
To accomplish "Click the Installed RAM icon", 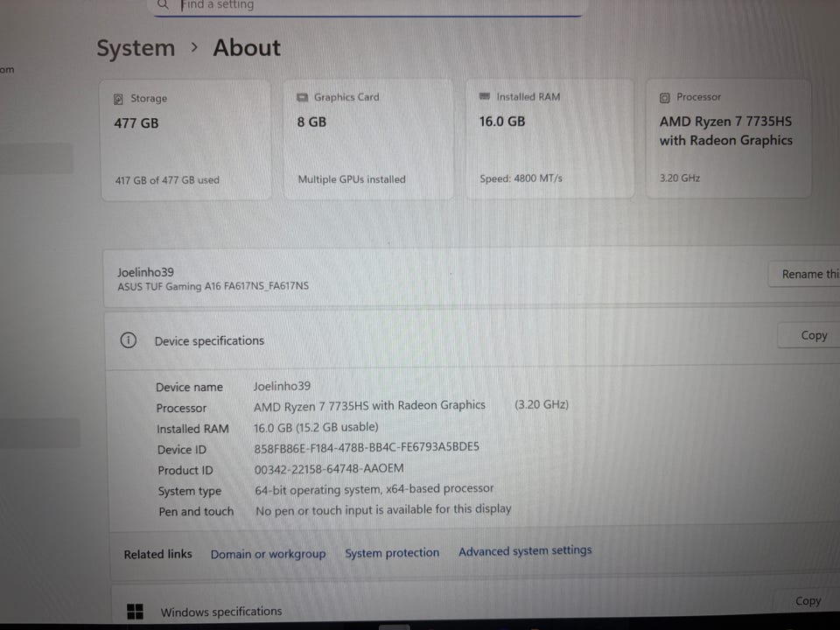I will coord(485,96).
